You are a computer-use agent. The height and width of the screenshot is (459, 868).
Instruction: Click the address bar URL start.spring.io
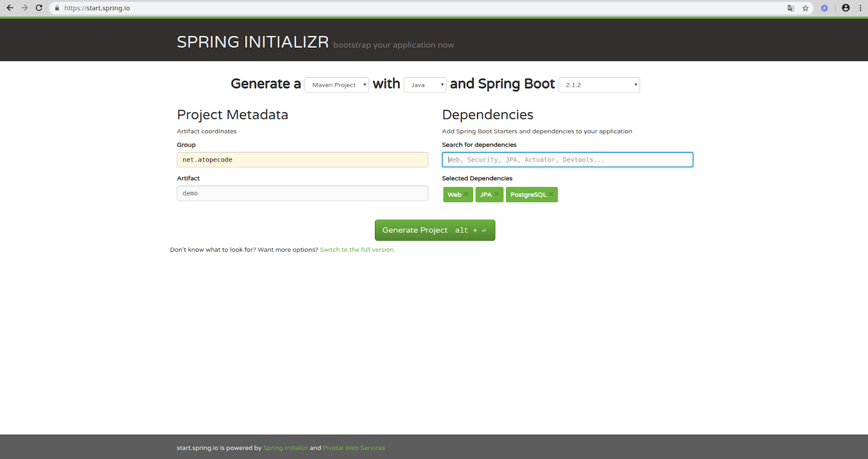(97, 8)
